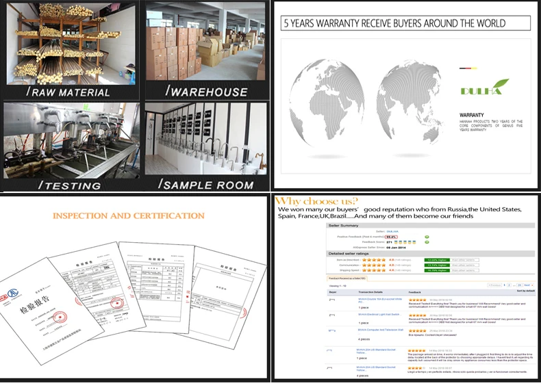Viewport: 541px width, 392px height.
Task: Click the Next page button
Action: [529, 285]
